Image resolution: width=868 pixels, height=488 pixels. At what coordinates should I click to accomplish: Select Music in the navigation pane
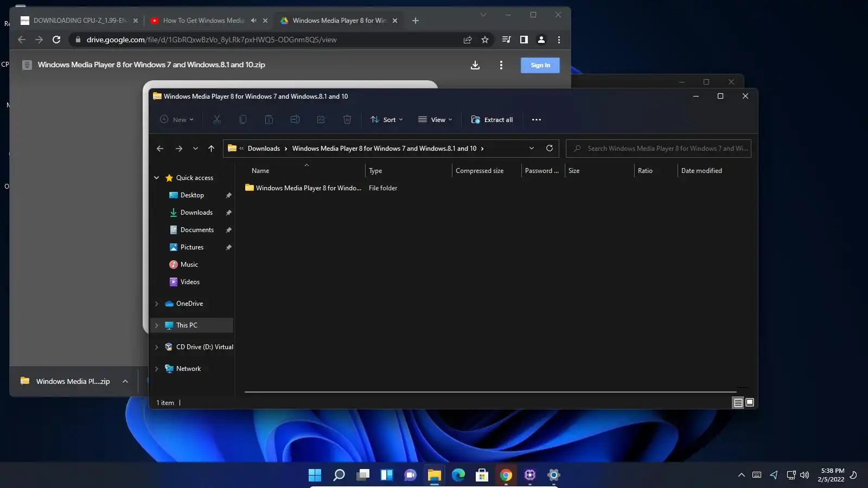click(189, 265)
